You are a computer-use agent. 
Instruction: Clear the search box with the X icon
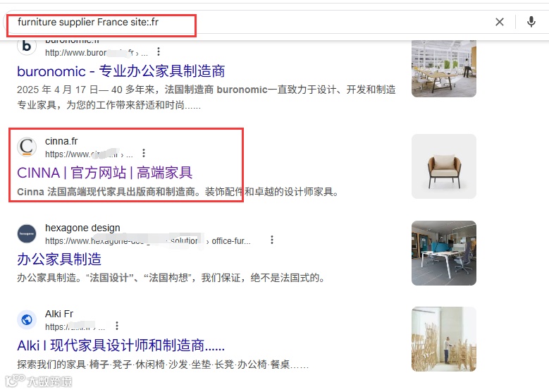pyautogui.click(x=500, y=22)
